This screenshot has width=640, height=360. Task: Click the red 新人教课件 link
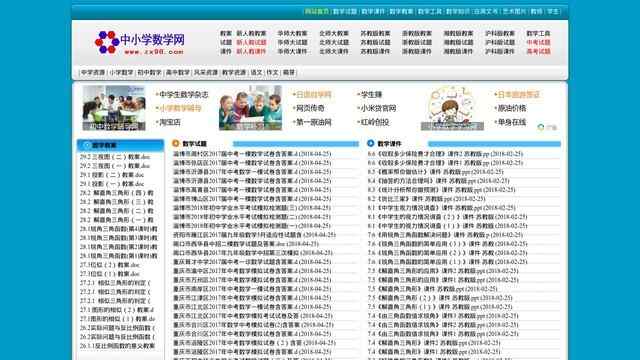click(251, 51)
